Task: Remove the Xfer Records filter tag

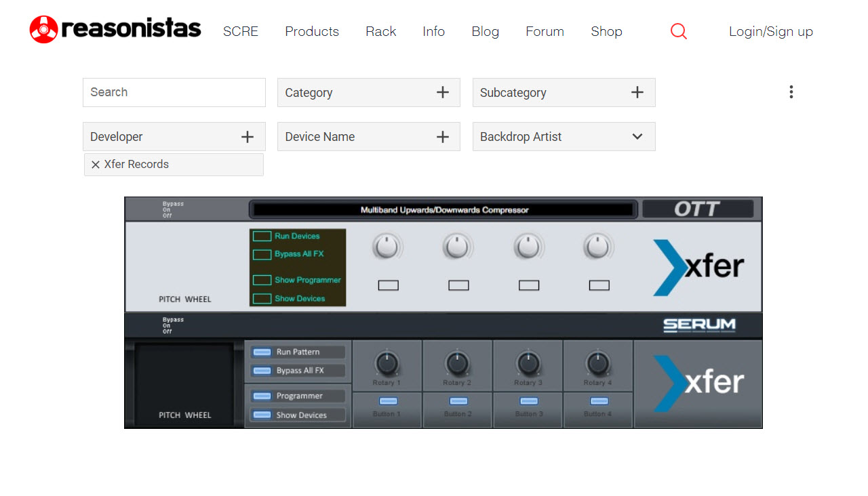Action: [96, 165]
